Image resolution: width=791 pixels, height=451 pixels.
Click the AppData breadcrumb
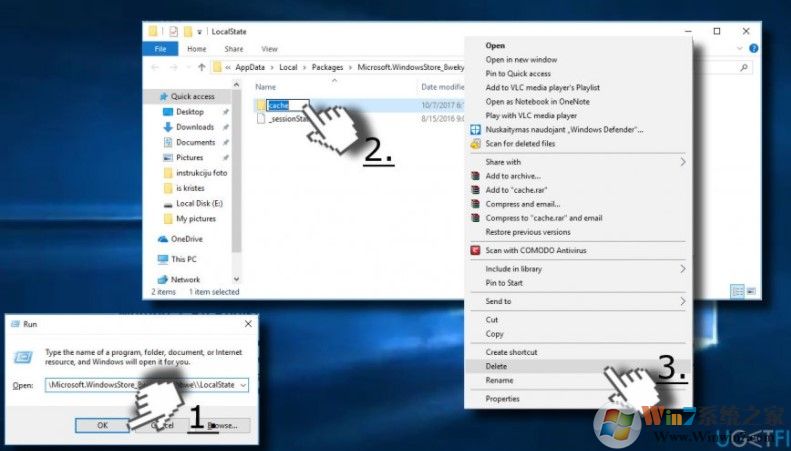(x=250, y=67)
